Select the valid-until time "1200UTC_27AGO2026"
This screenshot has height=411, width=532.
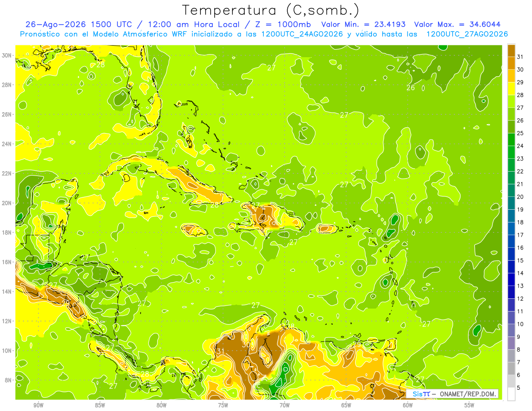tap(467, 34)
